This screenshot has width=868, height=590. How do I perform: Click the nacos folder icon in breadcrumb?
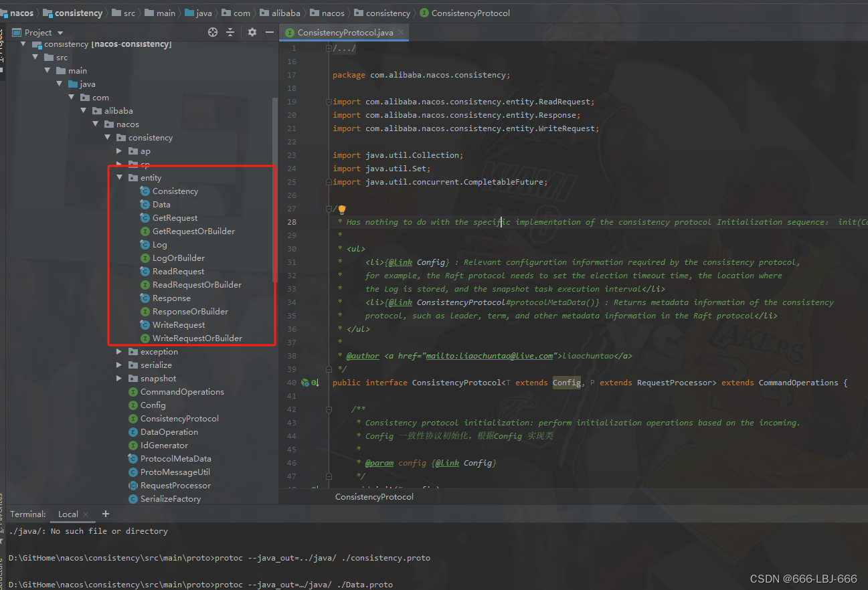[x=315, y=13]
